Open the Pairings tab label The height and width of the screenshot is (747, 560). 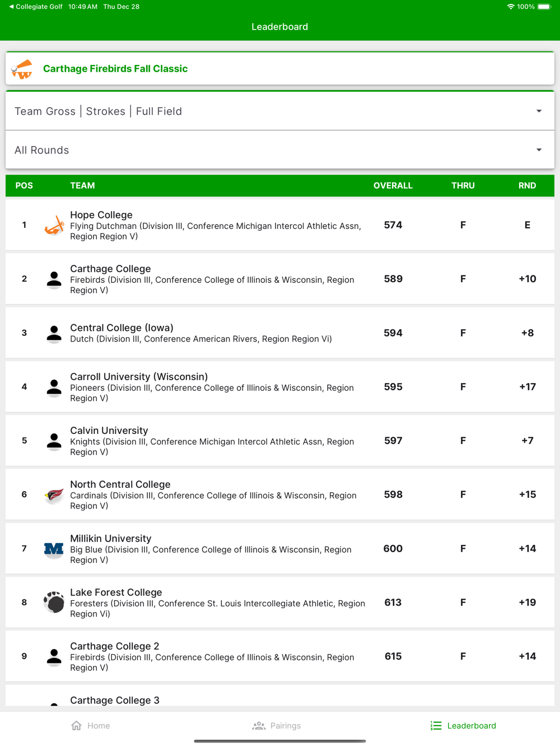click(286, 726)
